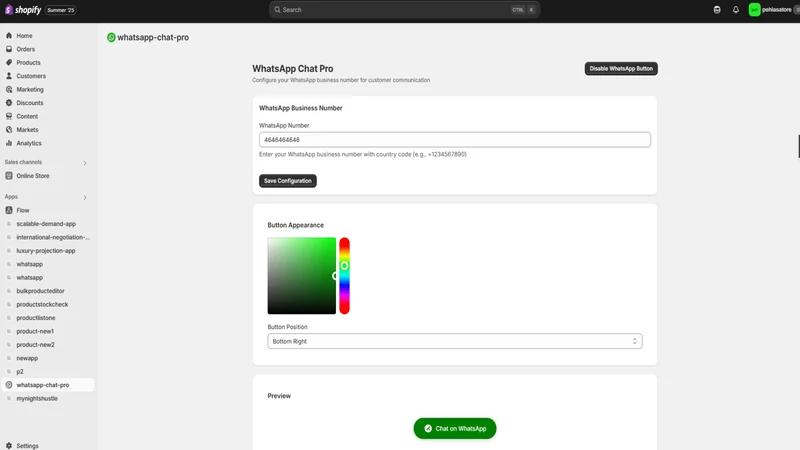Open mynightshustle app
This screenshot has height=450, width=800.
[x=37, y=398]
